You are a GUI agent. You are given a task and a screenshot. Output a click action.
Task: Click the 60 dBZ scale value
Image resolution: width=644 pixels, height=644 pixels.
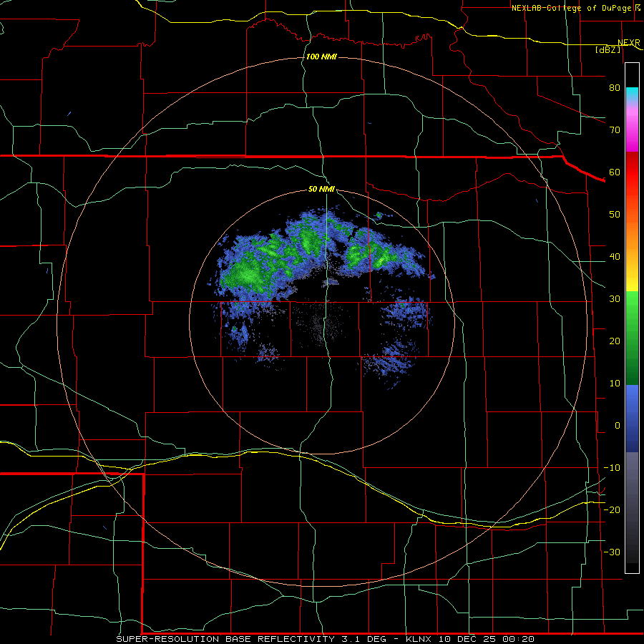pyautogui.click(x=615, y=172)
